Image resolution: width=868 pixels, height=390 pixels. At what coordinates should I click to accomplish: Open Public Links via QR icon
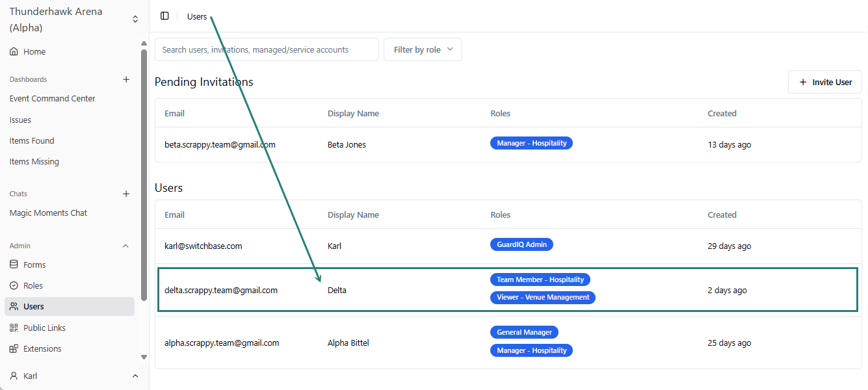[14, 328]
